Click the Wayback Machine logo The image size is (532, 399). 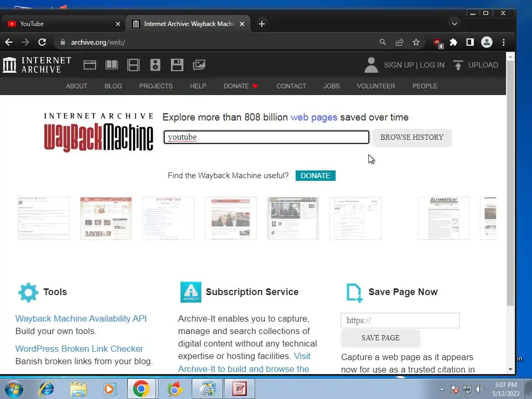(98, 132)
